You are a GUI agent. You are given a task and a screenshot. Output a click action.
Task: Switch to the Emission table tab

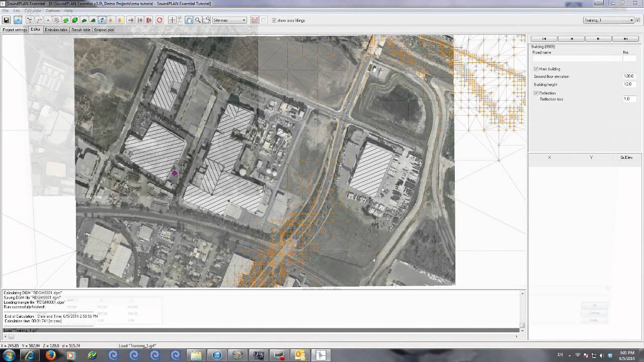click(56, 30)
